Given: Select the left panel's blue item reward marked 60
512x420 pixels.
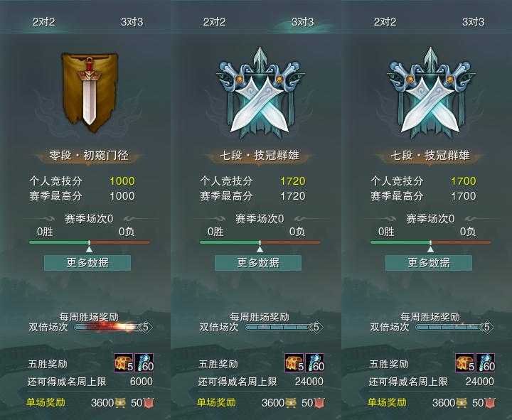Looking at the screenshot, I should tap(144, 362).
